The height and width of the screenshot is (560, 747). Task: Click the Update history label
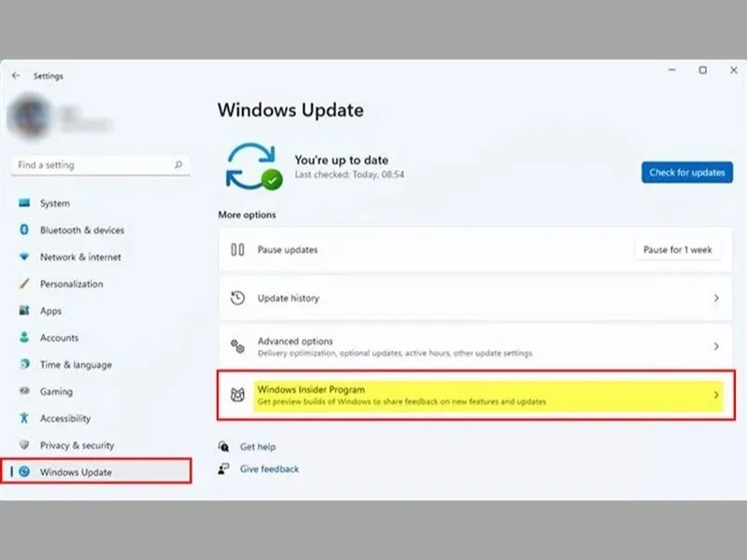pyautogui.click(x=289, y=298)
